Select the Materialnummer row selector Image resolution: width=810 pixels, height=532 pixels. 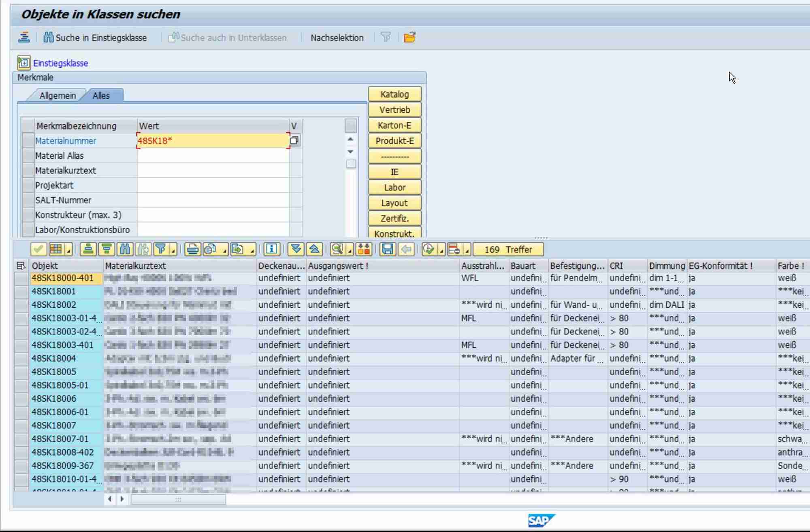click(28, 141)
